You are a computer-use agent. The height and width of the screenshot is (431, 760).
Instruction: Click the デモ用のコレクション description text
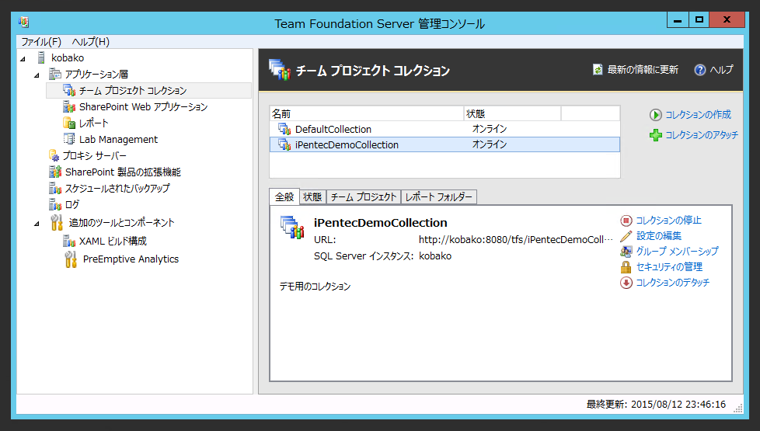315,287
